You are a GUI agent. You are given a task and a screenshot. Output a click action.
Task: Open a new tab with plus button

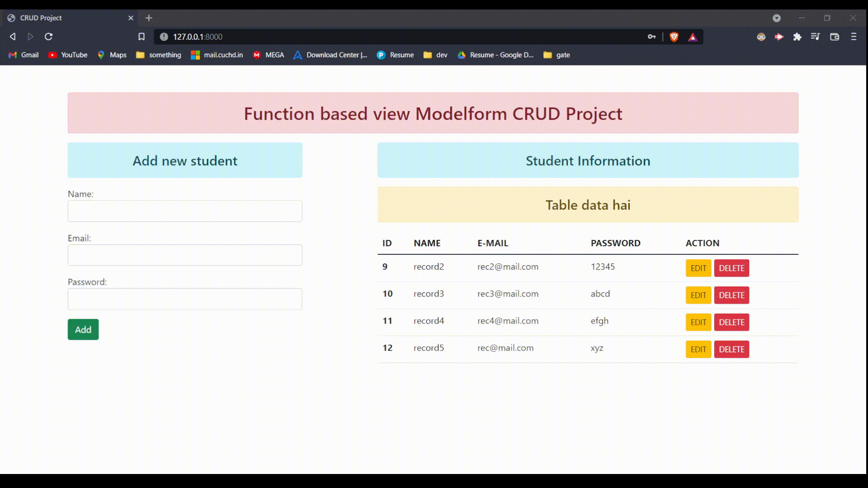coord(149,18)
